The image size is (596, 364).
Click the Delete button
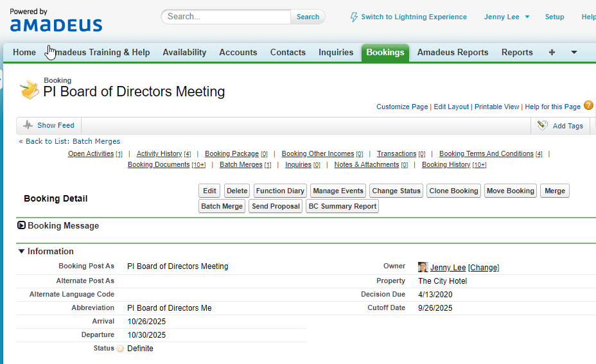tap(237, 191)
